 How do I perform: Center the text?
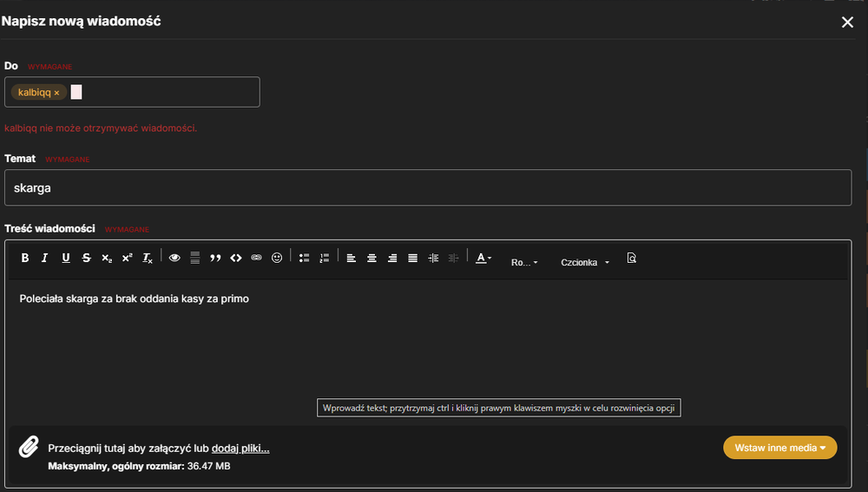[372, 258]
